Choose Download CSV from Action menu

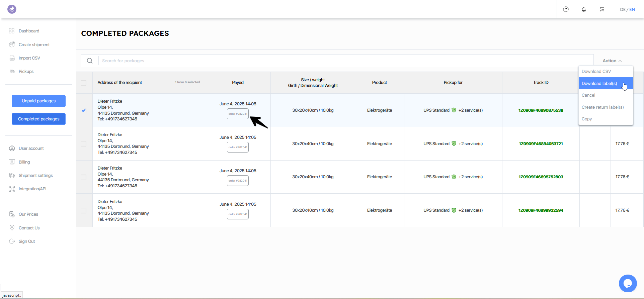[606, 72]
